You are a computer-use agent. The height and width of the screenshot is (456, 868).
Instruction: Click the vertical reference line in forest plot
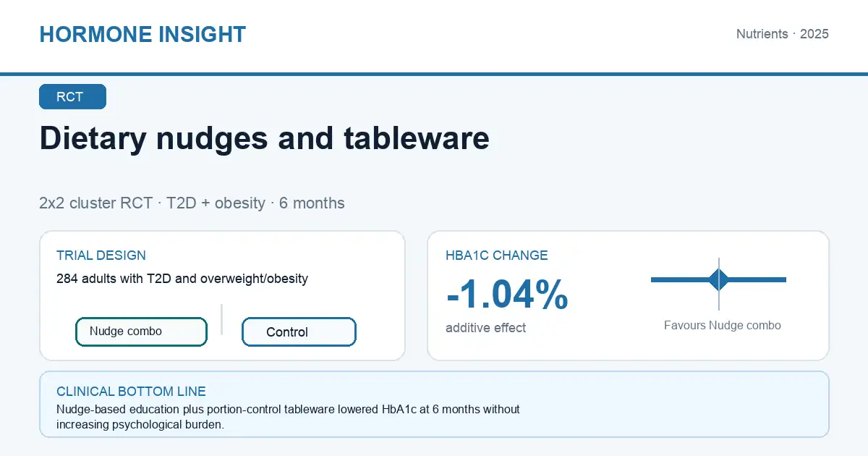click(x=718, y=284)
